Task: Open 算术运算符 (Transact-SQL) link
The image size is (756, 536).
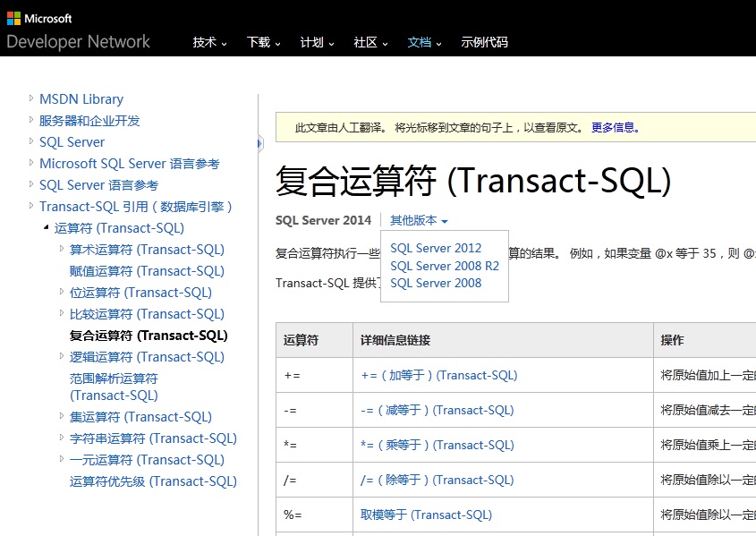Action: coord(147,250)
